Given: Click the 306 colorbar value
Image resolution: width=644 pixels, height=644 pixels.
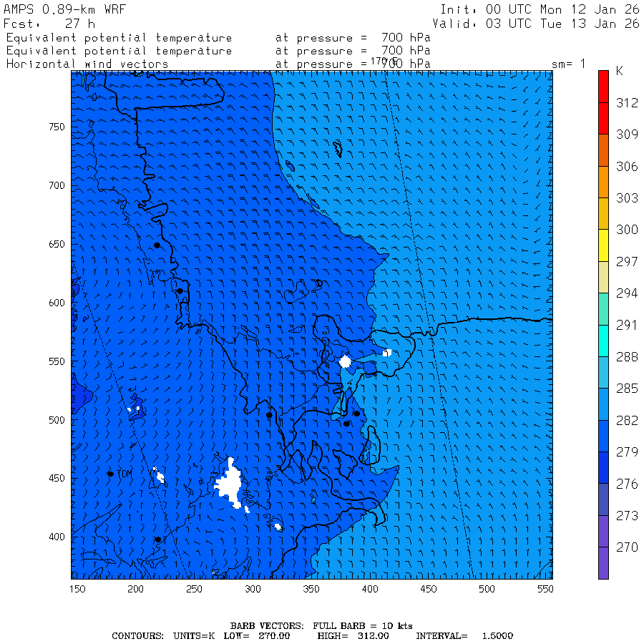Looking at the screenshot, I should click(627, 166).
